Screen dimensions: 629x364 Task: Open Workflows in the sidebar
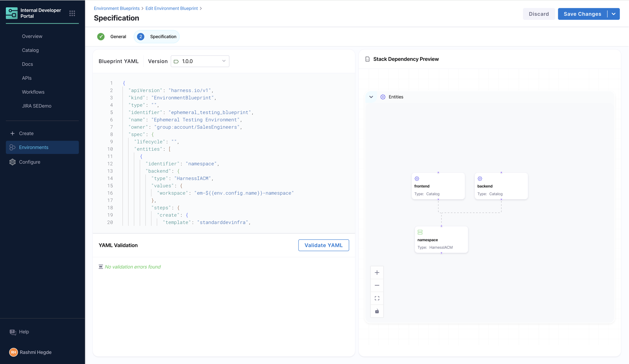[x=33, y=92]
